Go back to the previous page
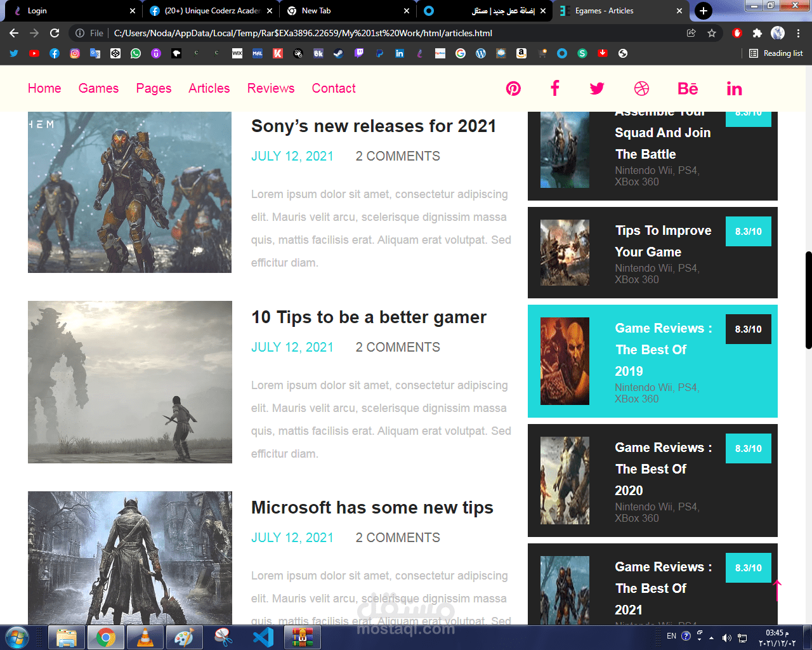 coord(14,33)
